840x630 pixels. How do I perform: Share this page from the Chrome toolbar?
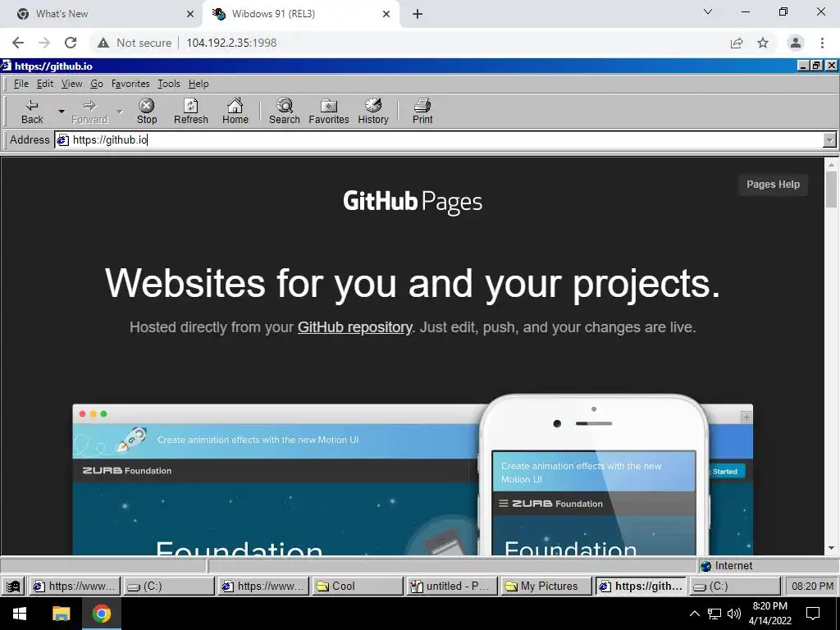[x=737, y=43]
